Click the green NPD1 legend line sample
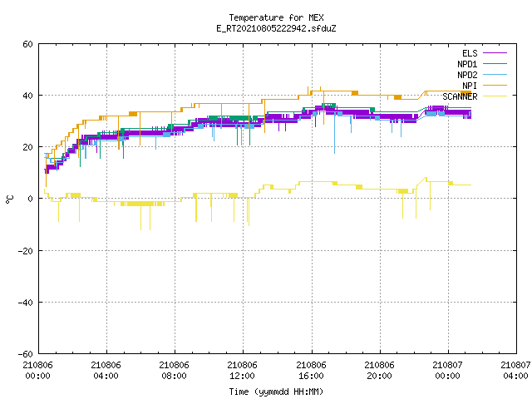 495,64
